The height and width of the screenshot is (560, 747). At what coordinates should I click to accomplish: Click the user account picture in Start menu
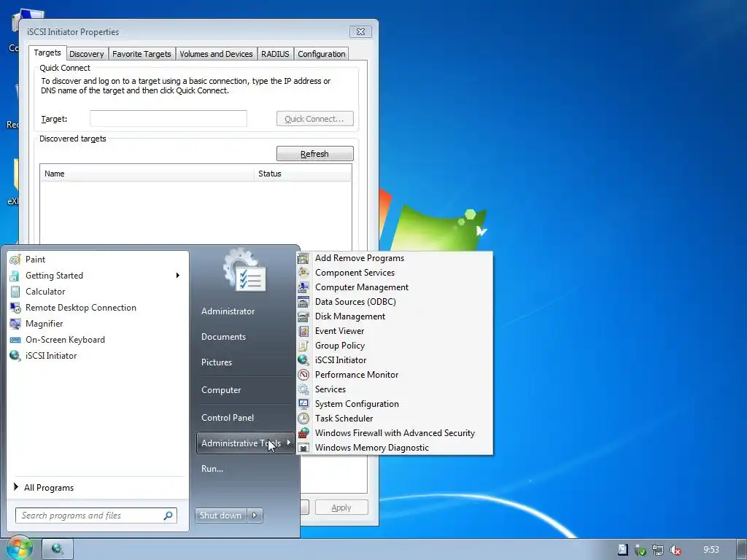[x=245, y=271]
